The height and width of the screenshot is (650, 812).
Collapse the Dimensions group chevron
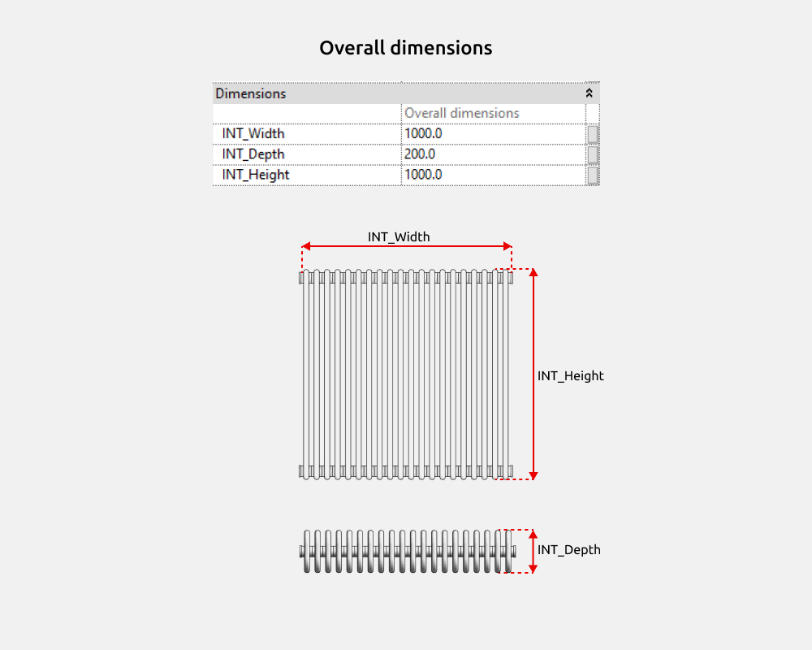pos(589,93)
